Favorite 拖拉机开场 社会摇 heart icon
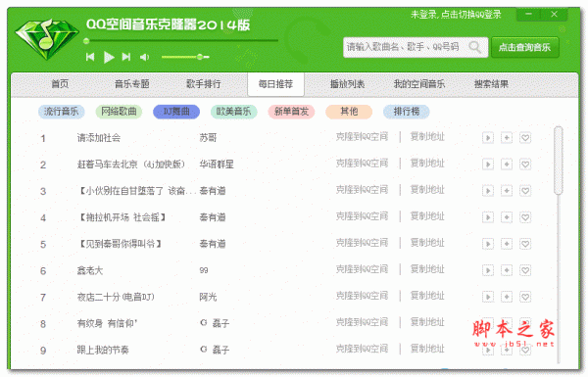Viewport: 588px width, 377px height. coord(525,217)
